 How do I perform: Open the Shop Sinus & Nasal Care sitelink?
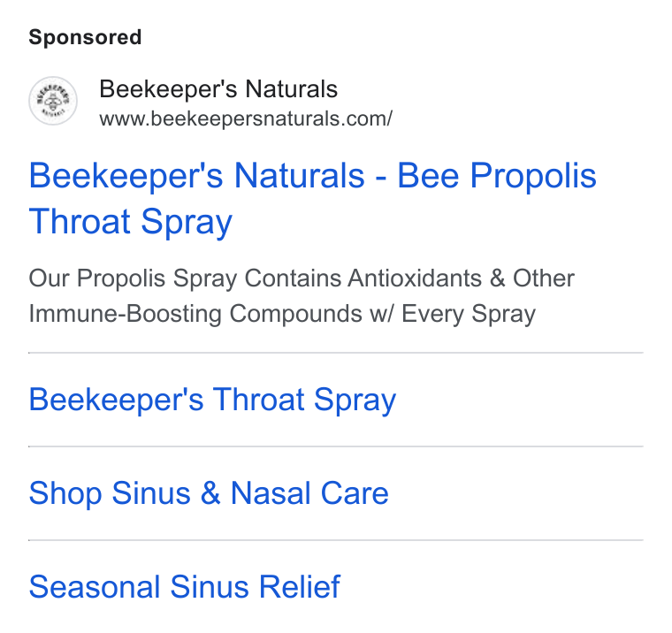[209, 492]
